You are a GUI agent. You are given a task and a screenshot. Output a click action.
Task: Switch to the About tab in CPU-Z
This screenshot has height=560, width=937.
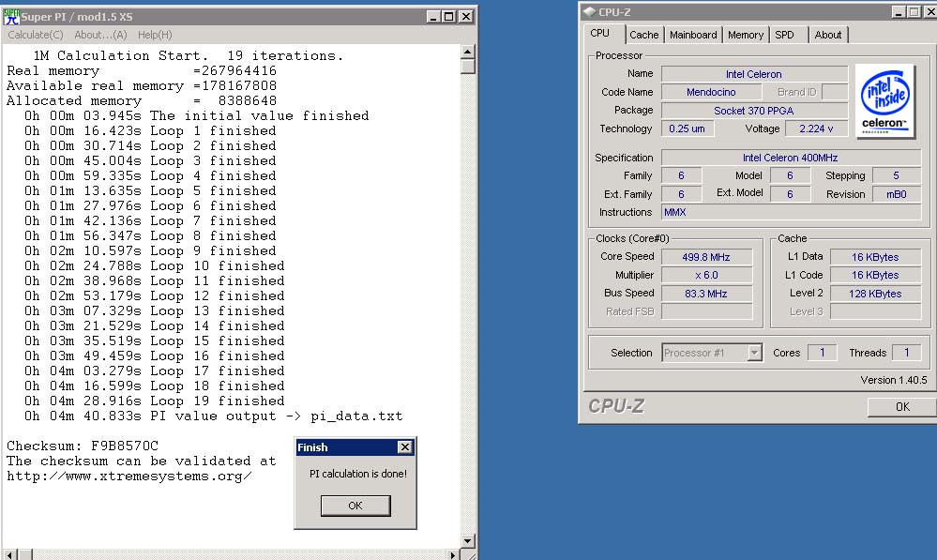pyautogui.click(x=827, y=35)
